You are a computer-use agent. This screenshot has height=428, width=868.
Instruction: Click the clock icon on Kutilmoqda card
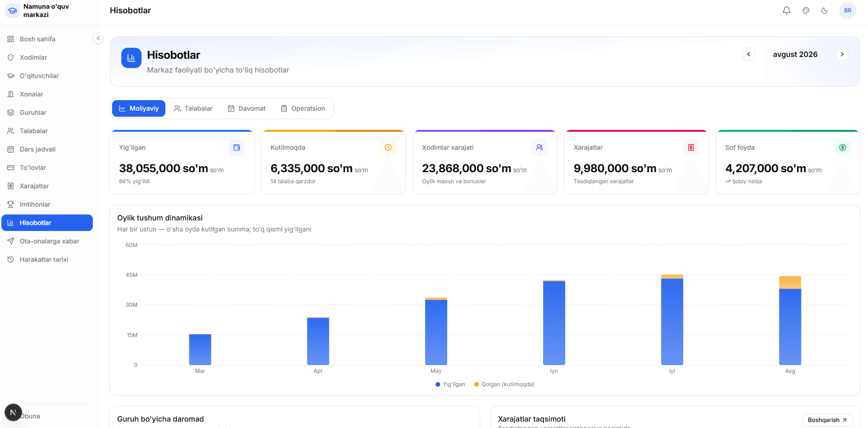coord(388,147)
